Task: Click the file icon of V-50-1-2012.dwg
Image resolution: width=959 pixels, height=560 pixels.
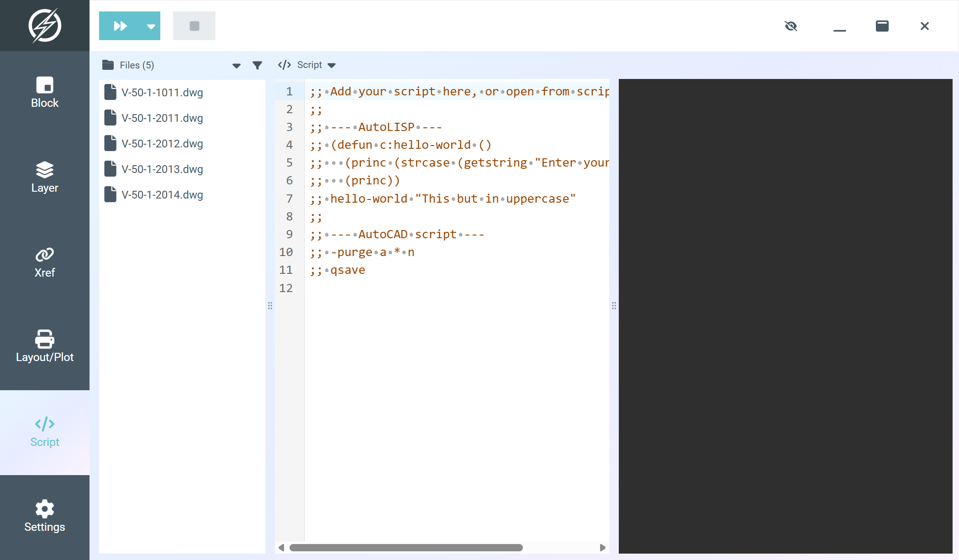Action: pos(110,143)
